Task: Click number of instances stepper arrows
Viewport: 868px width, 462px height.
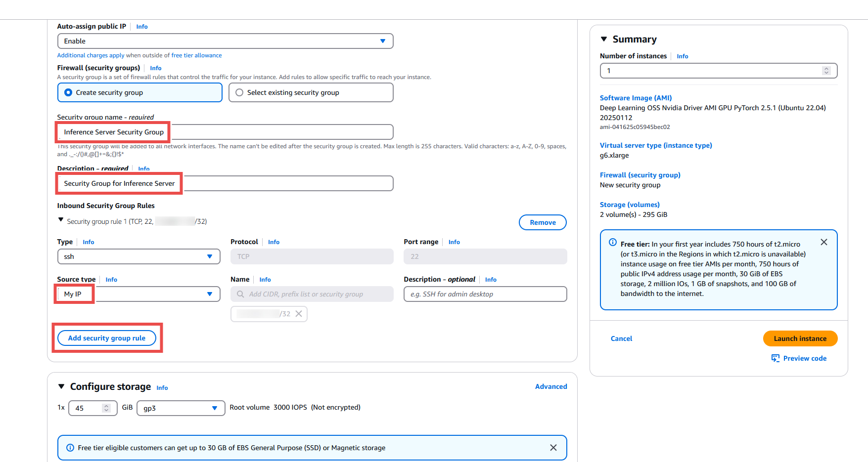Action: point(826,71)
